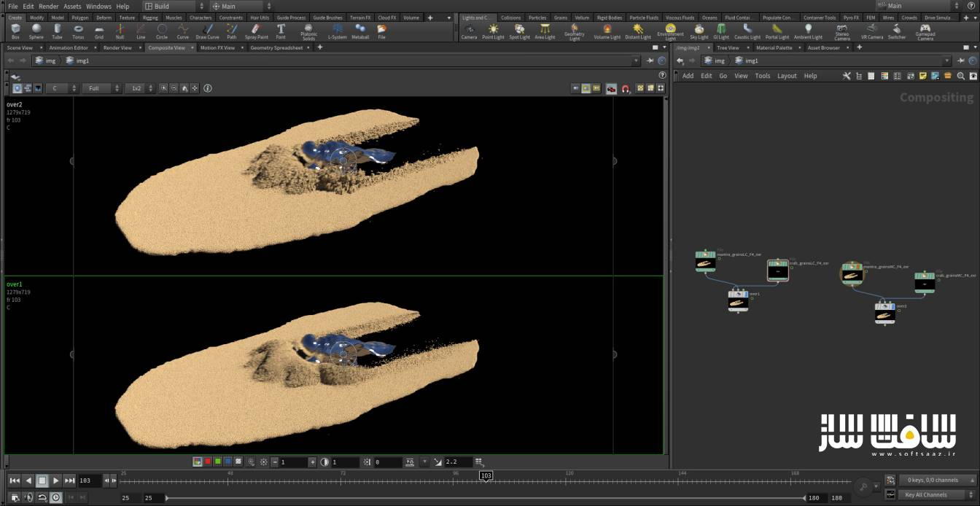Toggle display options eye icon in network editor

coord(973,76)
